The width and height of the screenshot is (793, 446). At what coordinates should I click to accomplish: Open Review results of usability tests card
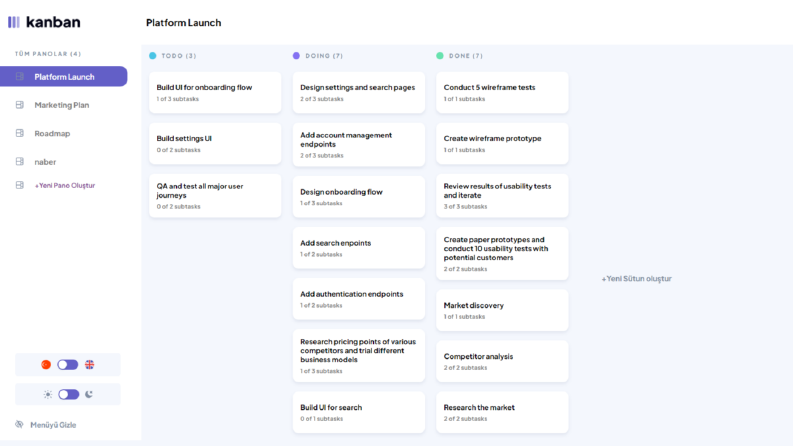click(502, 196)
